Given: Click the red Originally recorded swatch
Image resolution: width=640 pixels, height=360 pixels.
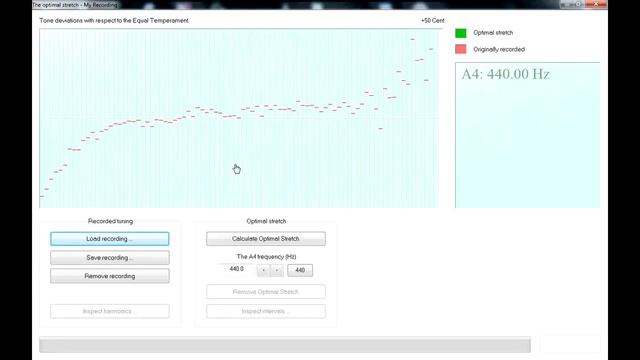Looking at the screenshot, I should (x=461, y=49).
